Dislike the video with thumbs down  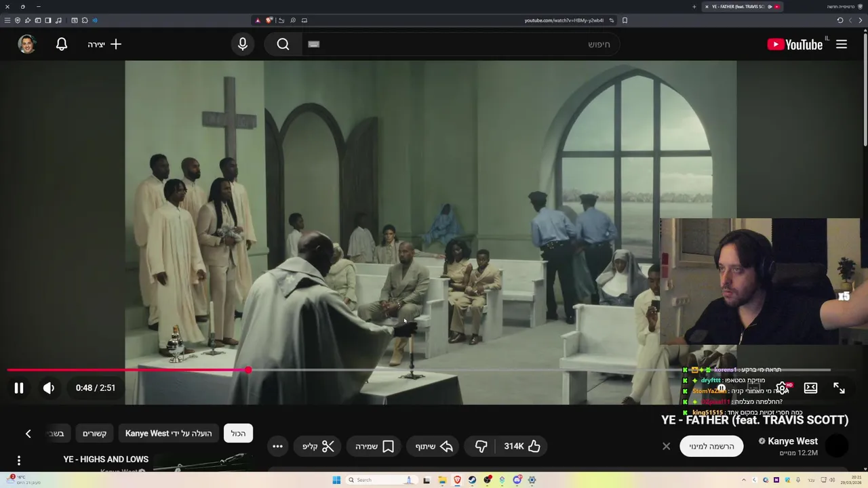[x=481, y=446]
